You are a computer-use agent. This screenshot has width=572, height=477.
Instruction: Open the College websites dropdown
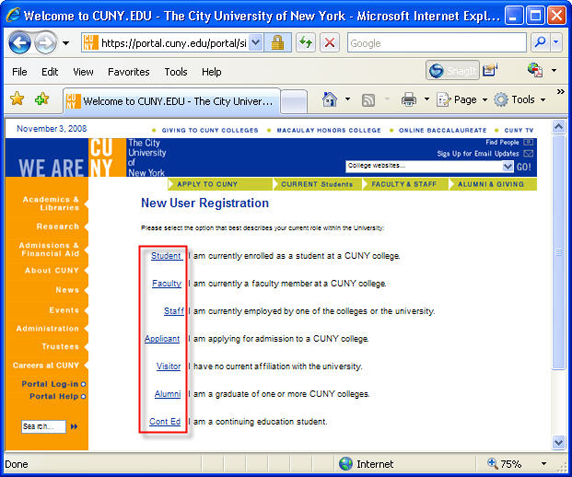point(429,166)
